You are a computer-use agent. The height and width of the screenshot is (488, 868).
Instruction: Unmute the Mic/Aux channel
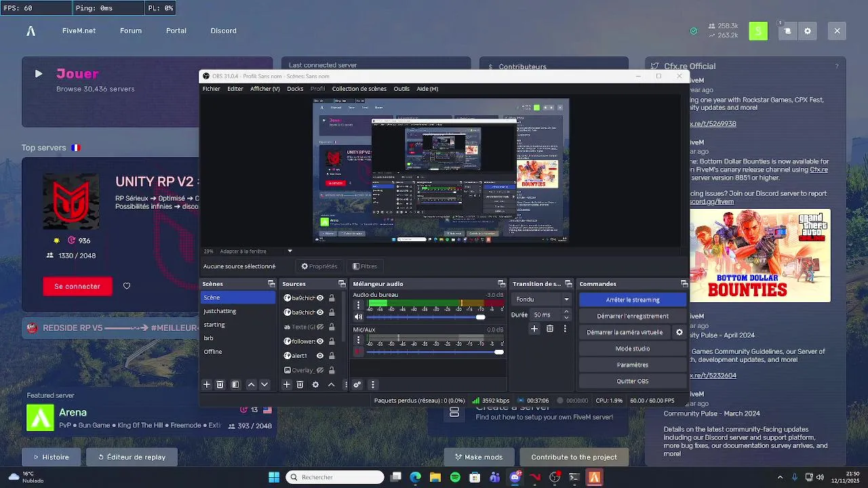pyautogui.click(x=359, y=351)
